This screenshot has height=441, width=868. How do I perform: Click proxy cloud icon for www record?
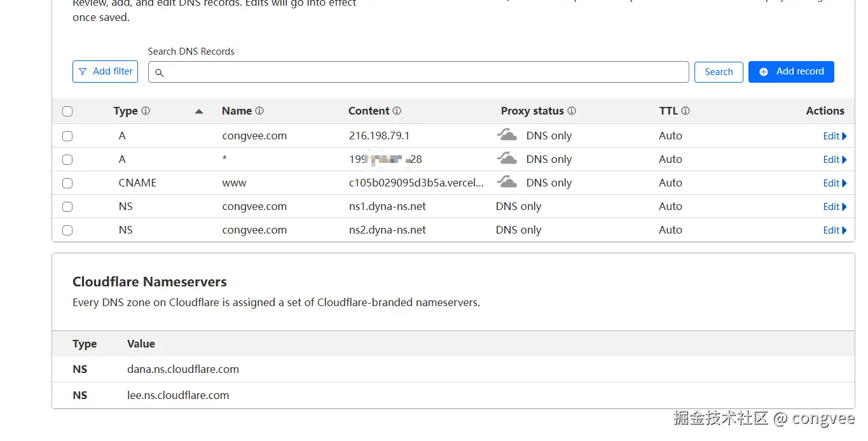tap(507, 183)
